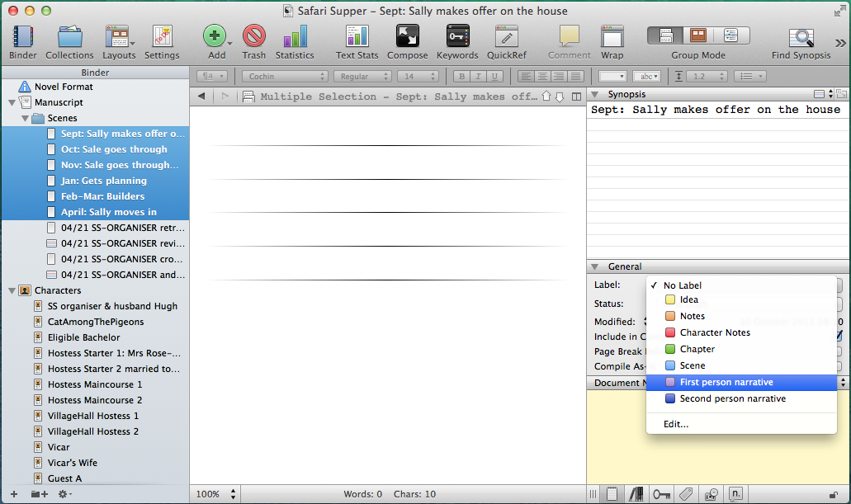
Task: Go to the previous document with the up arrow
Action: 546,96
